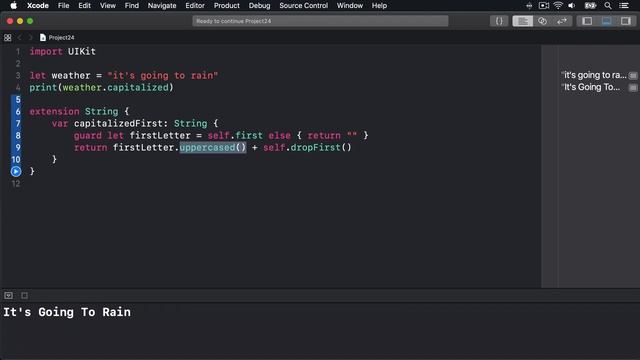Image resolution: width=640 pixels, height=360 pixels.
Task: Open the Edit menu
Action: pyautogui.click(x=84, y=6)
